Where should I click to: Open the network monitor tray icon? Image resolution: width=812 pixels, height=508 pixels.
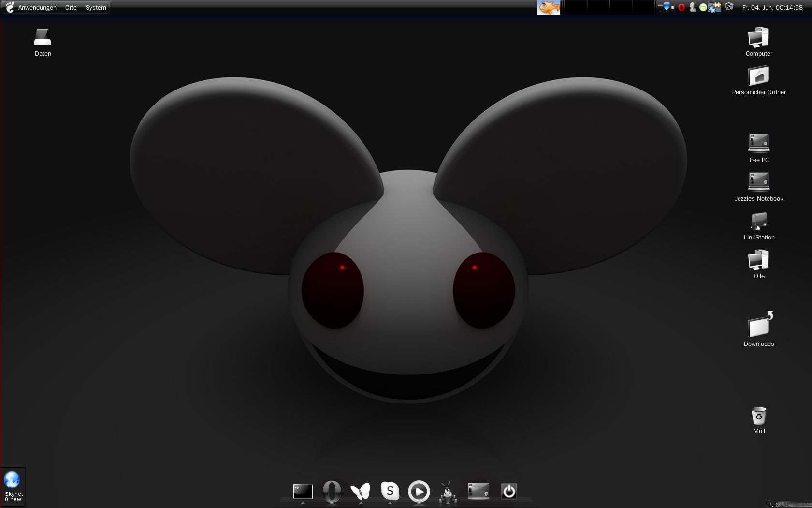pos(666,7)
